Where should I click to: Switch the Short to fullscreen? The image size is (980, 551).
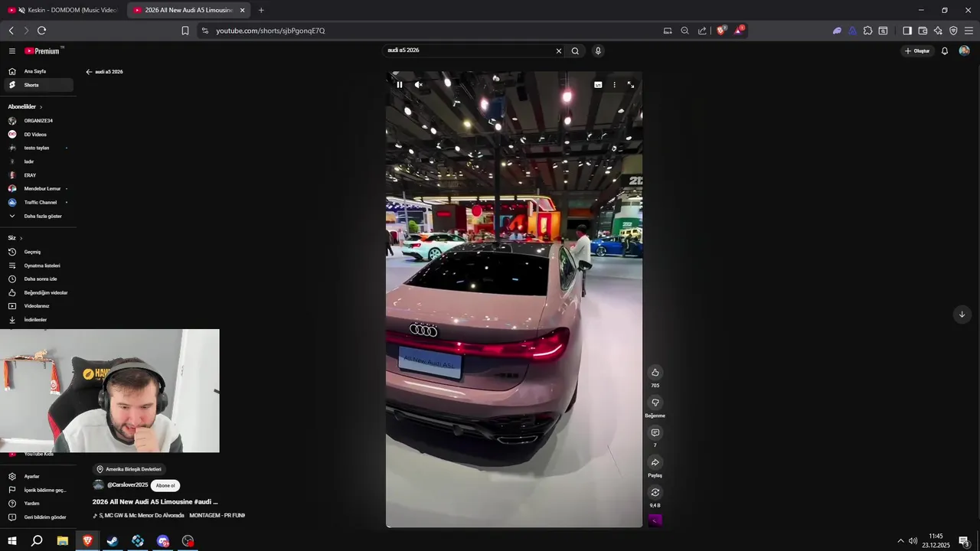pyautogui.click(x=631, y=85)
